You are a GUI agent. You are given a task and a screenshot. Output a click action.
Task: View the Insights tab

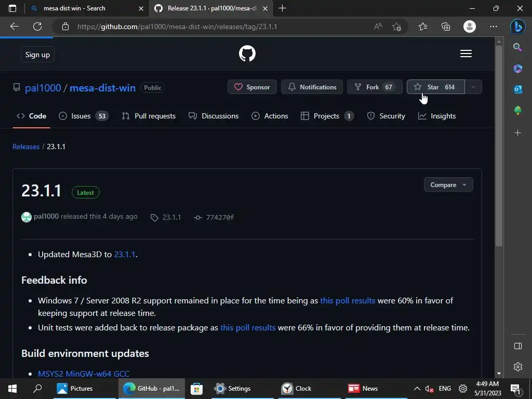pyautogui.click(x=437, y=116)
